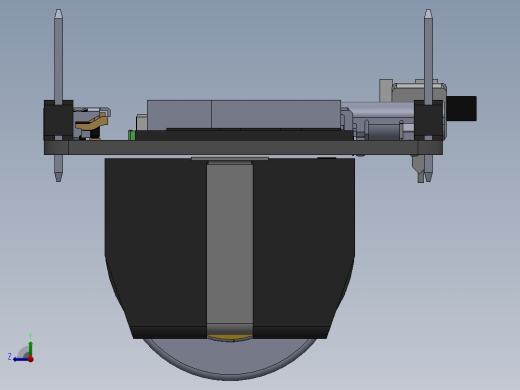Viewport: 520px width, 390px height.
Task: Select the gray dome beneath the black housing
Action: pyautogui.click(x=230, y=360)
